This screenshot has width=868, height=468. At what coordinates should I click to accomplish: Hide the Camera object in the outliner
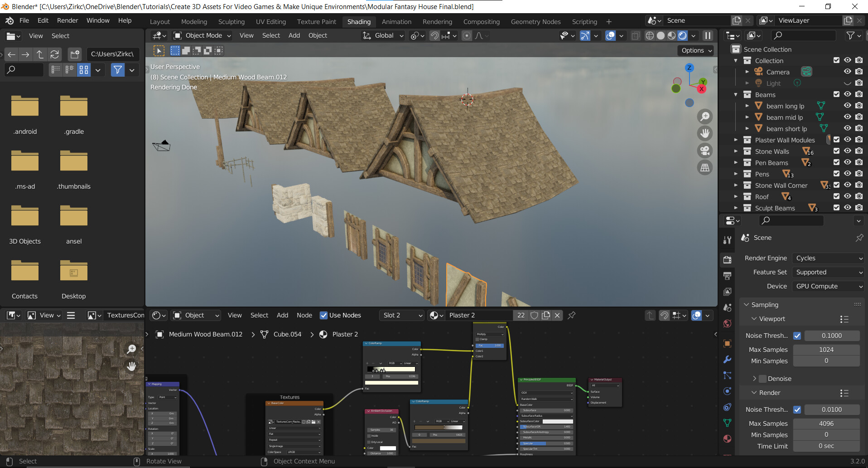(x=847, y=72)
